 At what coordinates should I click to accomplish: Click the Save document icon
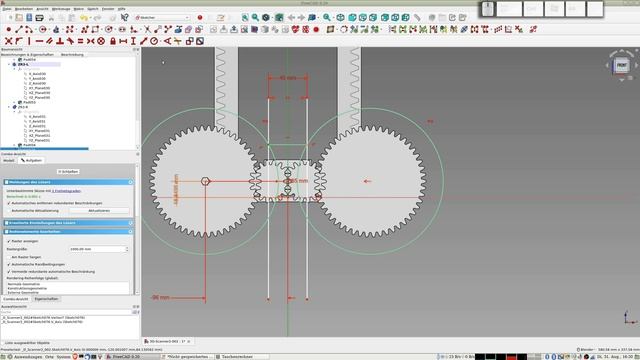tap(29, 18)
